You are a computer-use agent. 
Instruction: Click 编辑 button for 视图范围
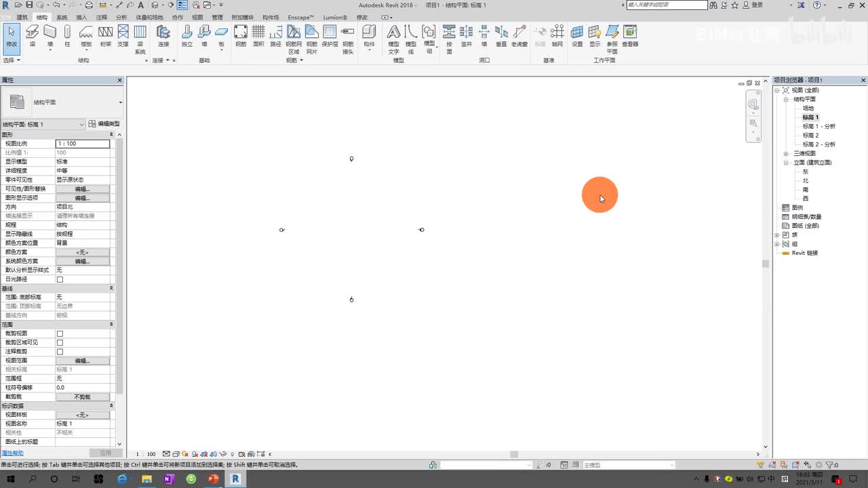coord(82,361)
